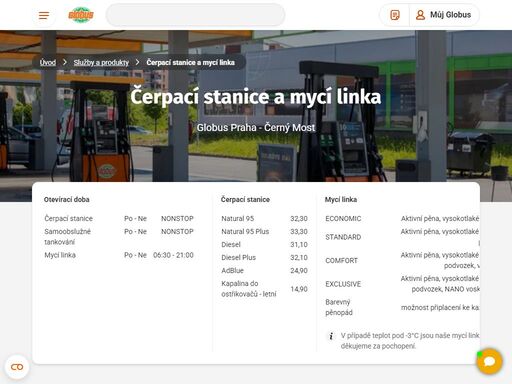This screenshot has width=512, height=384.
Task: Click the EXCLUSIVE wash program
Action: (343, 284)
